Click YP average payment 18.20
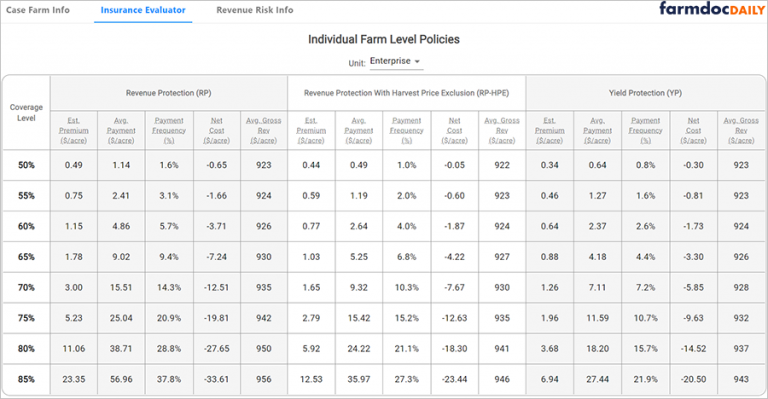This screenshot has width=768, height=399. click(598, 349)
